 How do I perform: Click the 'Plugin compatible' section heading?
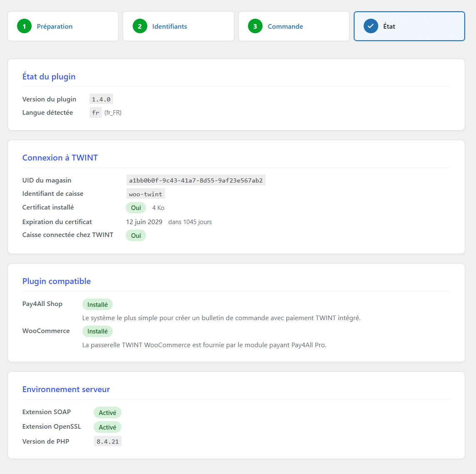point(57,281)
